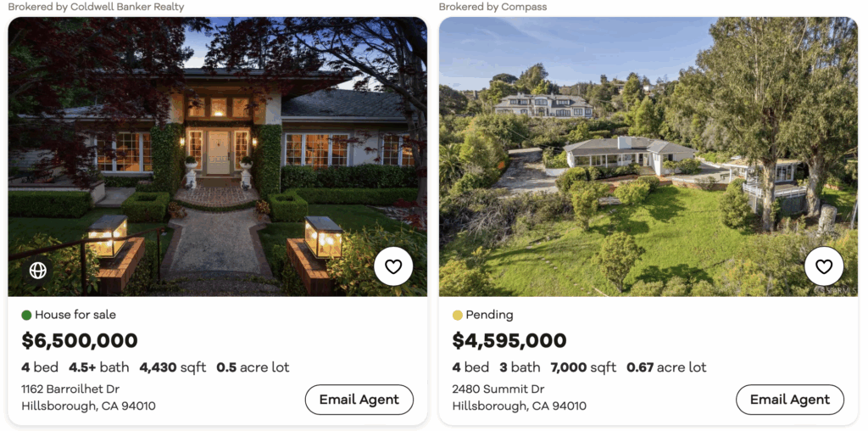Click the $4,595,000 listing price
Viewport: 868px width, 431px height.
509,341
